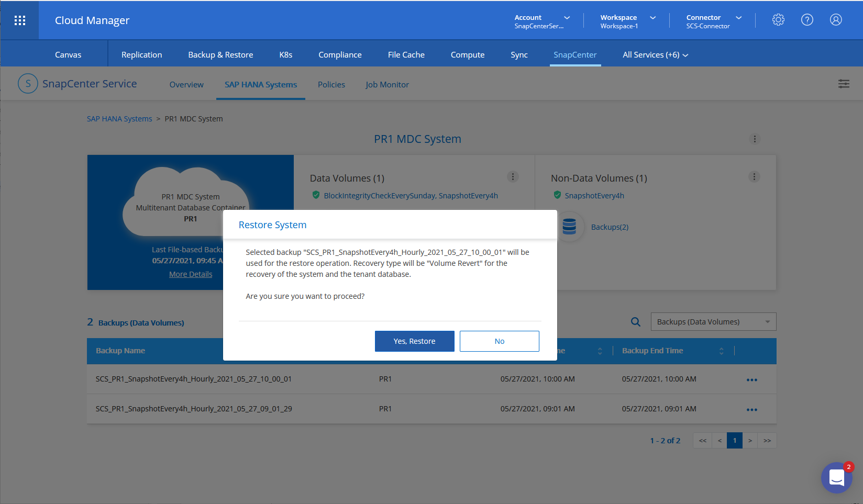The width and height of the screenshot is (863, 504).
Task: Click the Cloud Manager title
Action: coord(92,20)
